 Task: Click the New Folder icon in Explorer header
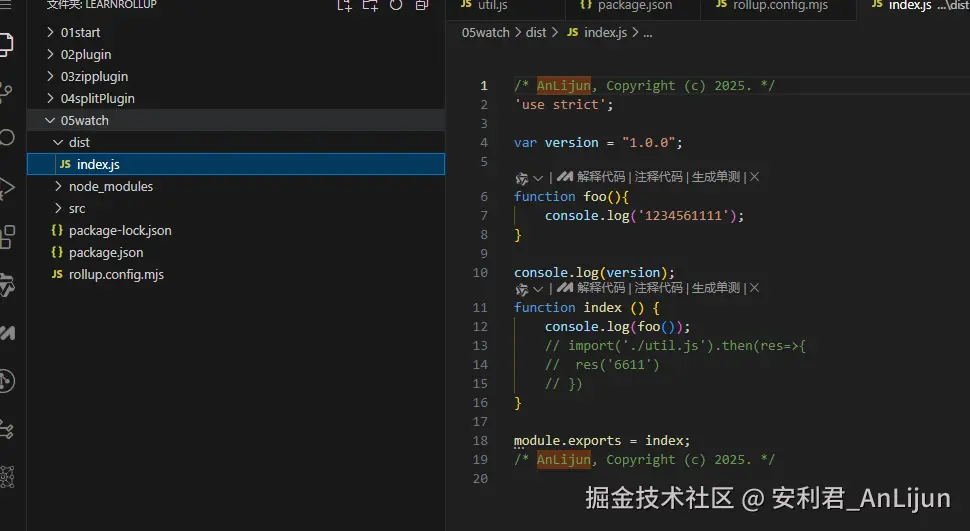tap(370, 5)
